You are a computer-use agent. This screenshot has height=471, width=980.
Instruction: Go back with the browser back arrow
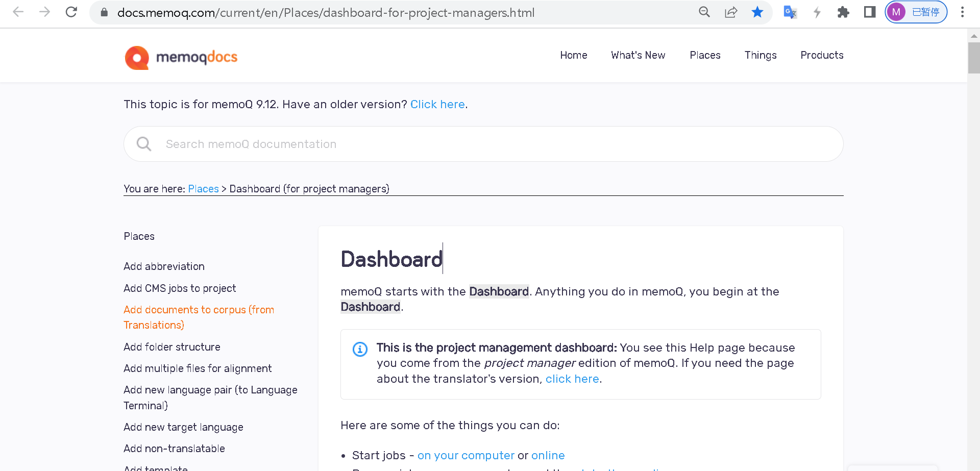[18, 12]
